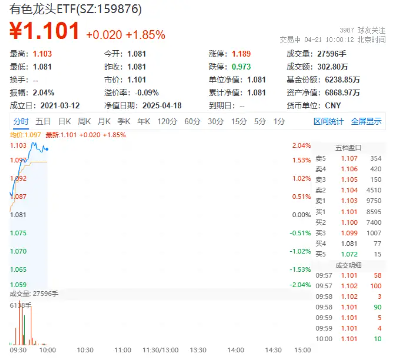Switch to the 五日 chart tab

(43, 122)
